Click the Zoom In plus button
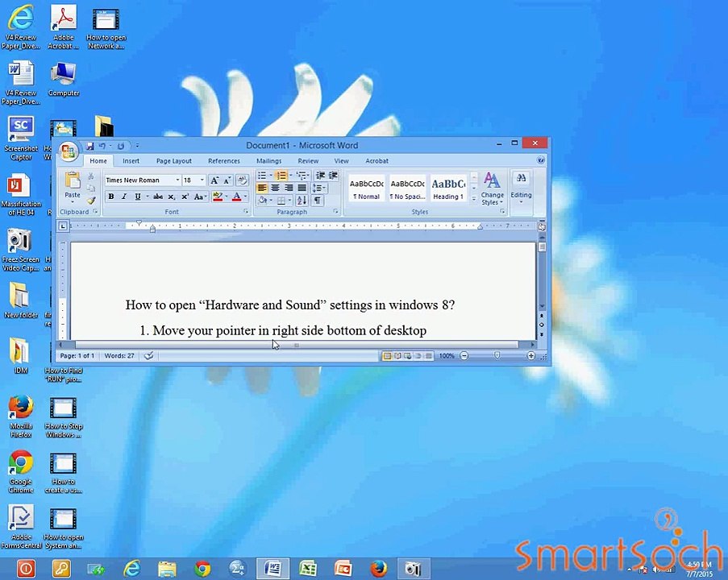Viewport: 728px width, 580px height. [x=530, y=356]
